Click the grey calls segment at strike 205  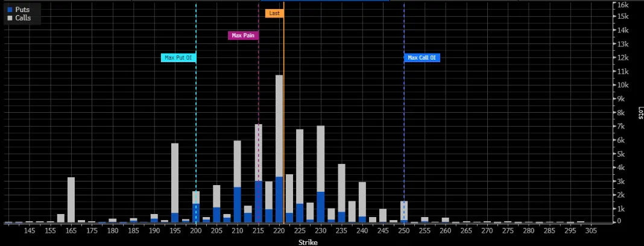click(216, 197)
